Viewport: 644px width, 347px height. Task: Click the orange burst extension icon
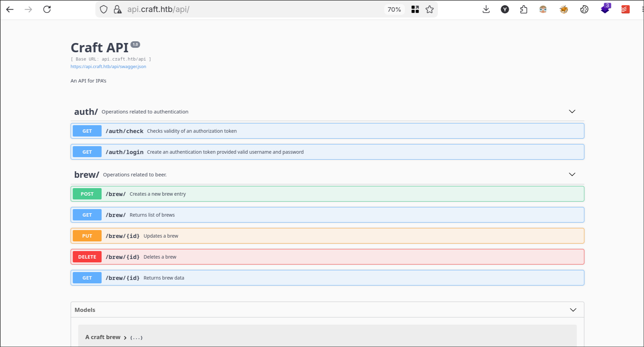click(x=564, y=9)
